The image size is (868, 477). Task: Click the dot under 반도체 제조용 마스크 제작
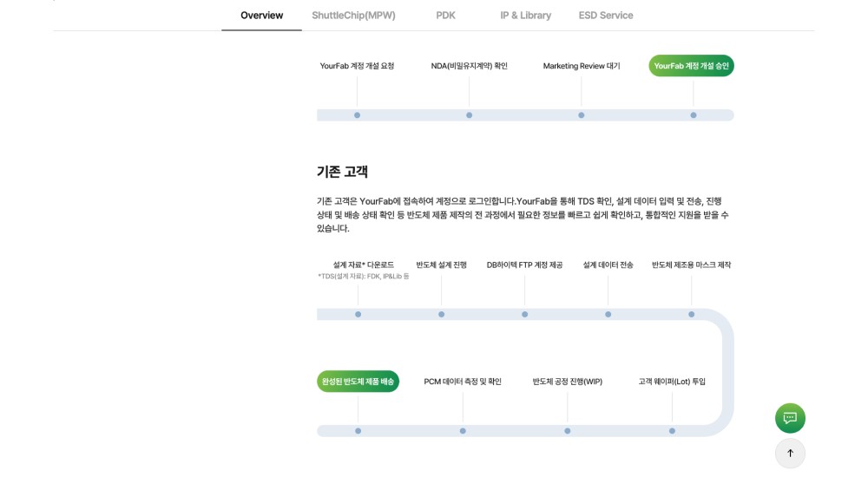[692, 314]
